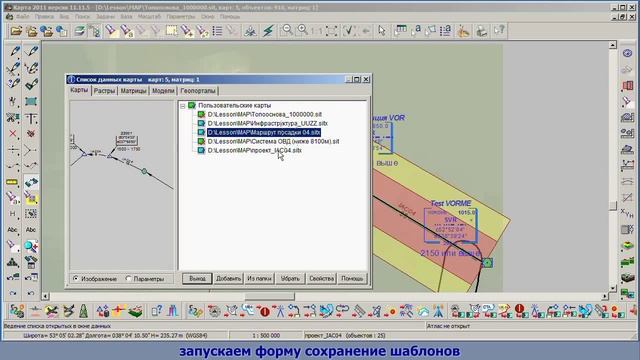Viewport: 640px width, 360px height.
Task: Click the Из папки button
Action: (x=259, y=278)
